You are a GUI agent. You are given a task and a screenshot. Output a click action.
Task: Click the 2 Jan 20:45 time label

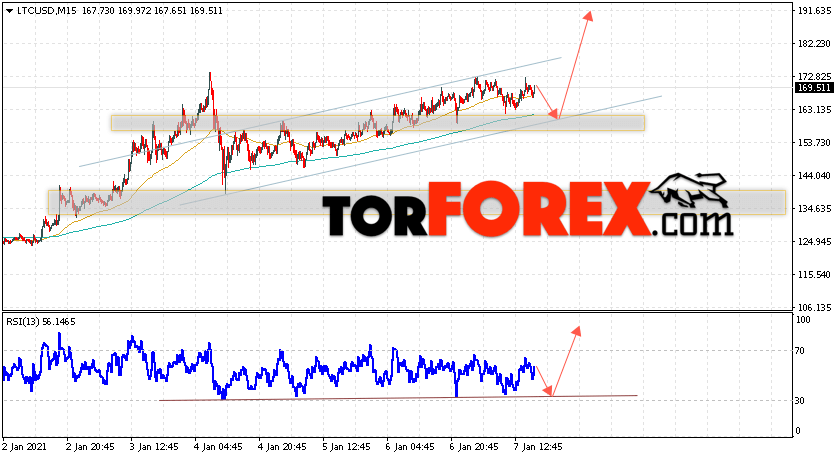[90, 447]
